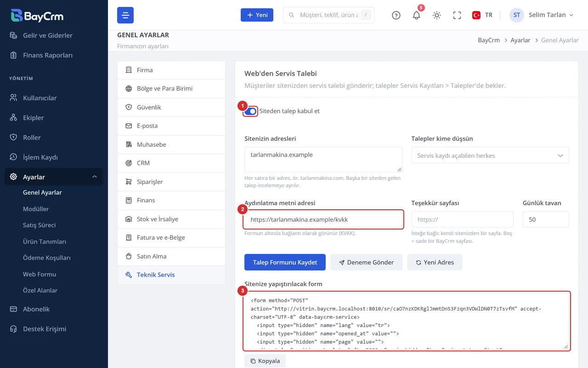The width and height of the screenshot is (588, 368).
Task: Click the globe icon beside Bölge ve Para Birimi
Action: pyautogui.click(x=129, y=88)
